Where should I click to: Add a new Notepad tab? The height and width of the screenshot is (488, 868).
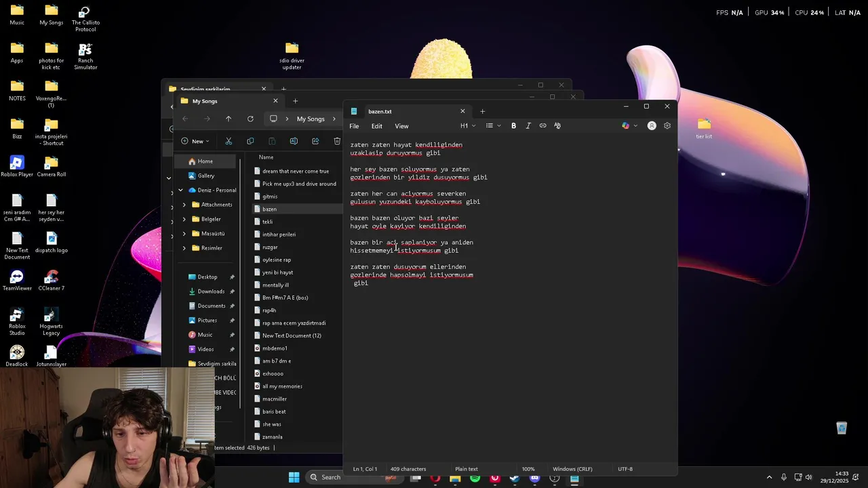(x=482, y=111)
